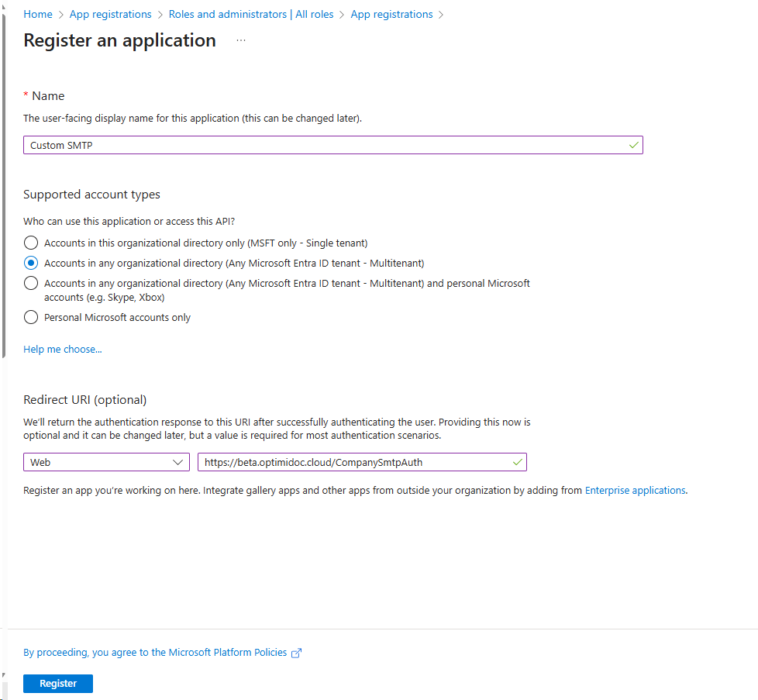Select Personal Microsoft accounts only option
The height and width of the screenshot is (700, 758).
[31, 317]
